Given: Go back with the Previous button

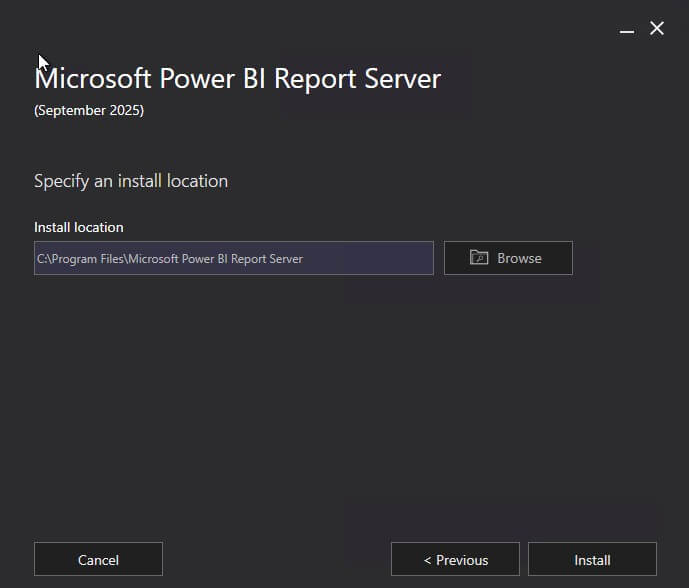Looking at the screenshot, I should [x=455, y=559].
